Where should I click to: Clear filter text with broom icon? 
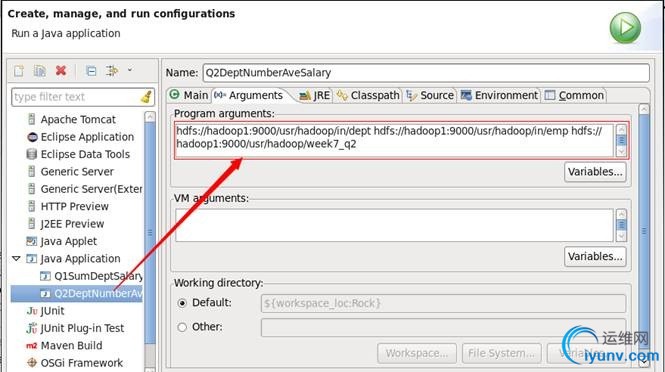(146, 97)
